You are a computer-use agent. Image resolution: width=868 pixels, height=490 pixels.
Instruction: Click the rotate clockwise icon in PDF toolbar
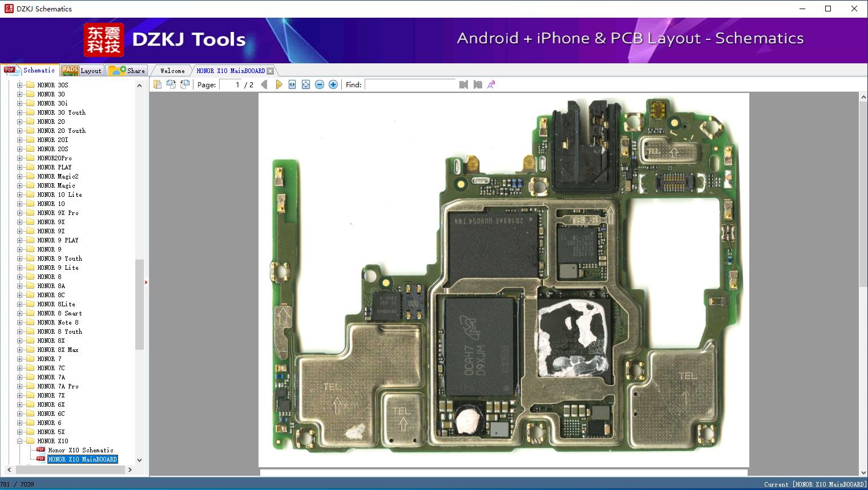click(x=185, y=84)
